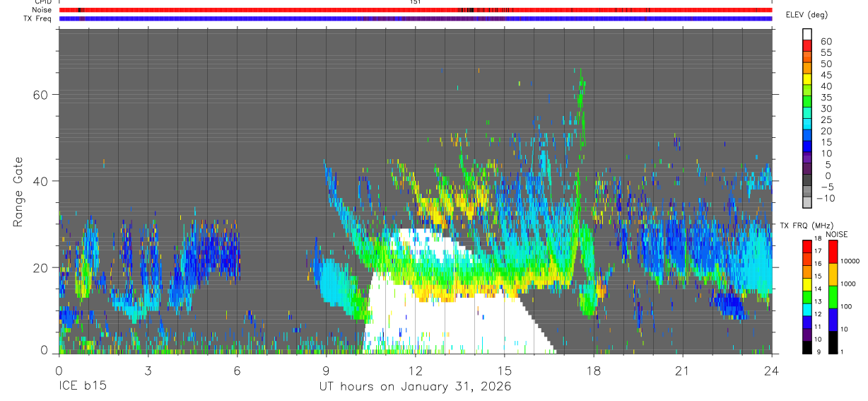The height and width of the screenshot is (401, 868).
Task: Click the x-axis tick label '12'
Action: [x=415, y=370]
